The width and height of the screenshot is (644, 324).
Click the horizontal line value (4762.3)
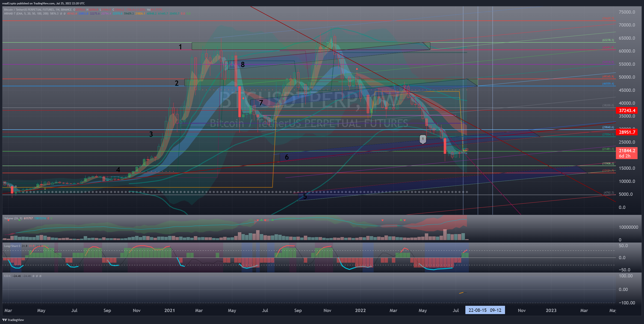(609, 192)
